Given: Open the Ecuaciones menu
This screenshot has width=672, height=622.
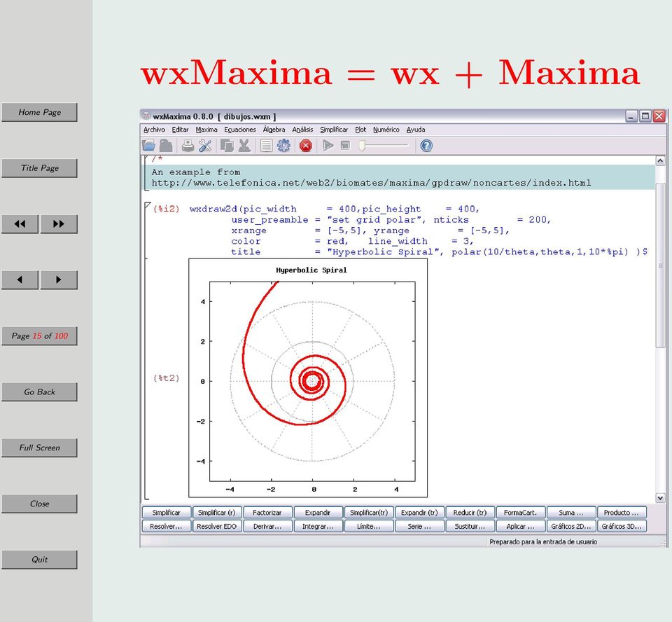Looking at the screenshot, I should pyautogui.click(x=239, y=130).
